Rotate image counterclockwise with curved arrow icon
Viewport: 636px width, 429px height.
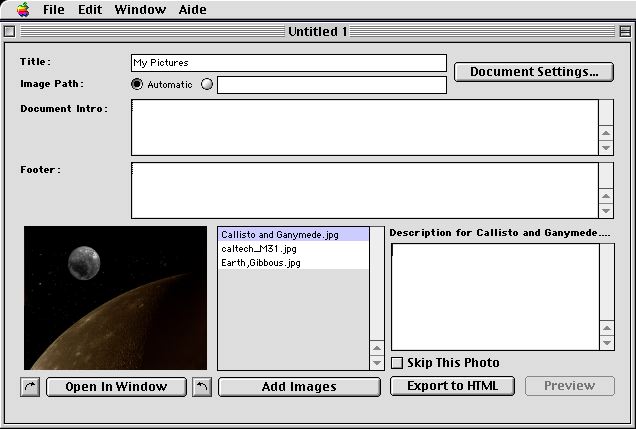(x=202, y=386)
